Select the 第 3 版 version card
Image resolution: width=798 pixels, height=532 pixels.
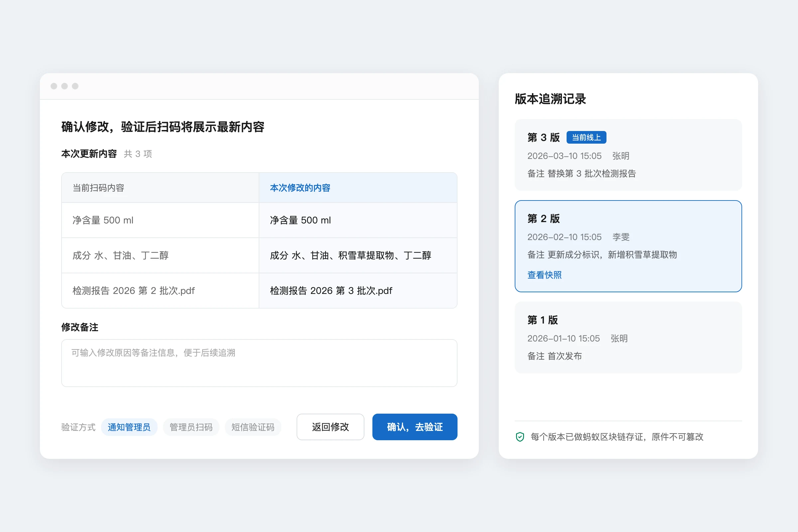point(628,155)
